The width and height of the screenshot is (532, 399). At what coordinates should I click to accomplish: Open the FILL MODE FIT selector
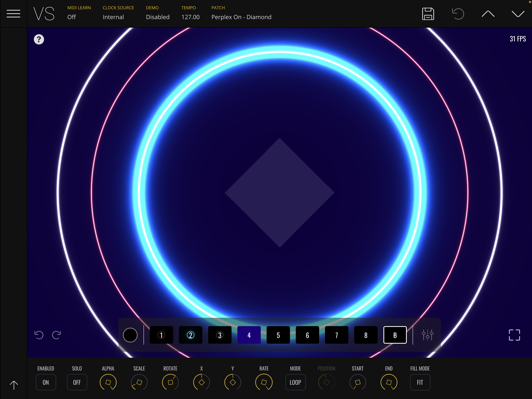420,382
